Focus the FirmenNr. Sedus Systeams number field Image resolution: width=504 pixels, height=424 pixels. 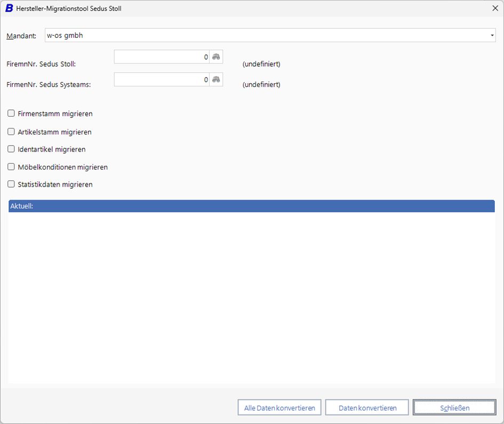pos(161,79)
